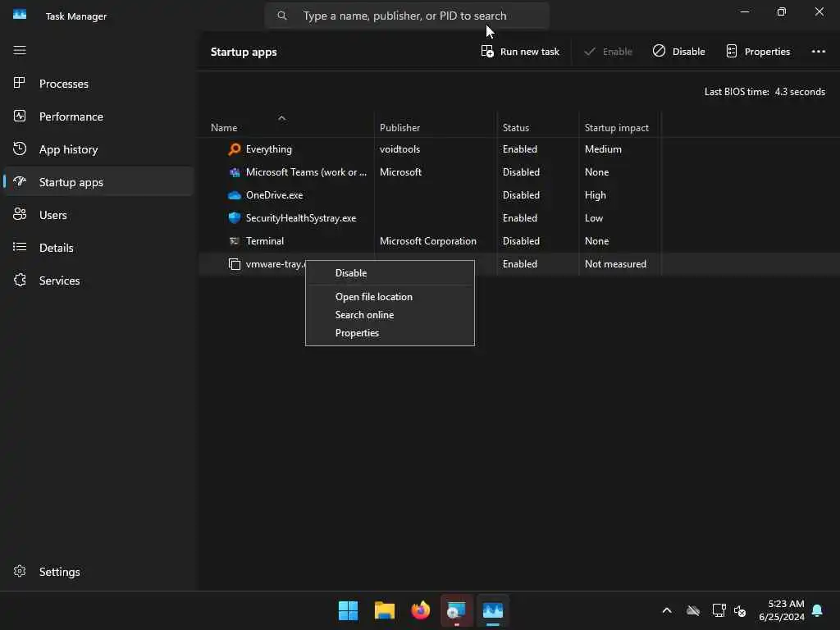Click the voidtools publisher cell
Viewport: 840px width, 630px height.
click(x=399, y=149)
